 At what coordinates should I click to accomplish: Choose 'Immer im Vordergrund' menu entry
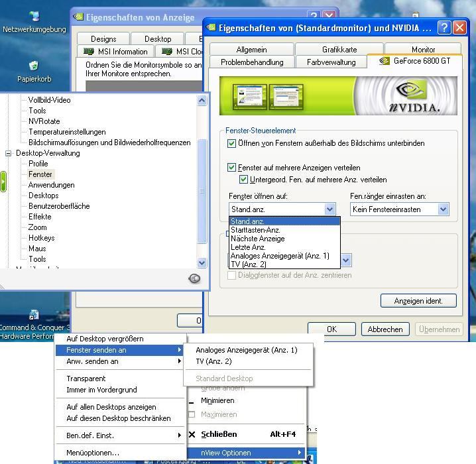[120, 390]
